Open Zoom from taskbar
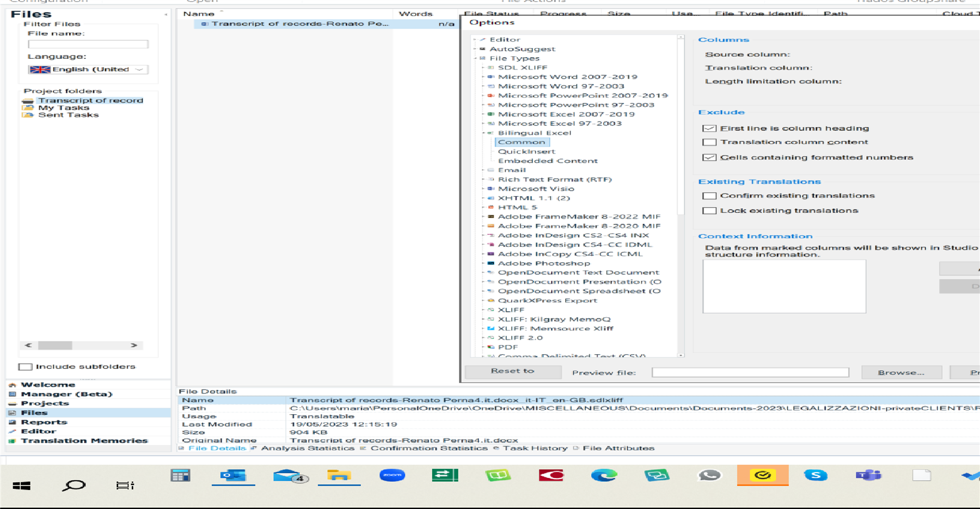This screenshot has width=980, height=509. click(x=392, y=475)
